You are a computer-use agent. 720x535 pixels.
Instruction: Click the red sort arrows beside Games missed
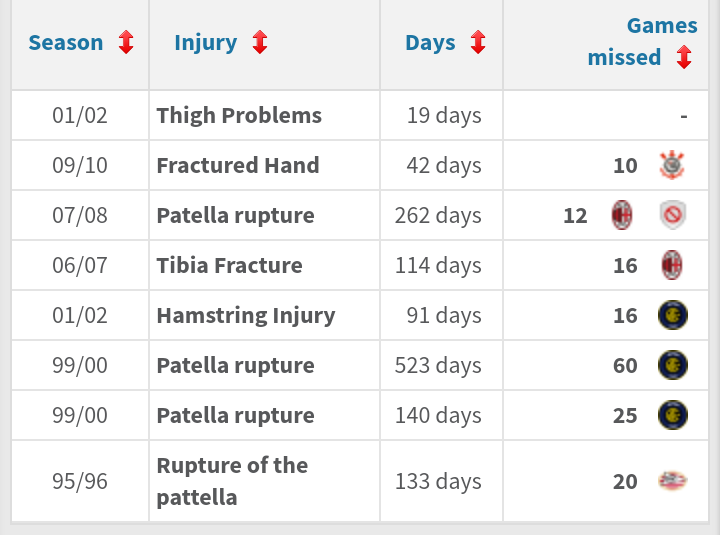pyautogui.click(x=684, y=58)
